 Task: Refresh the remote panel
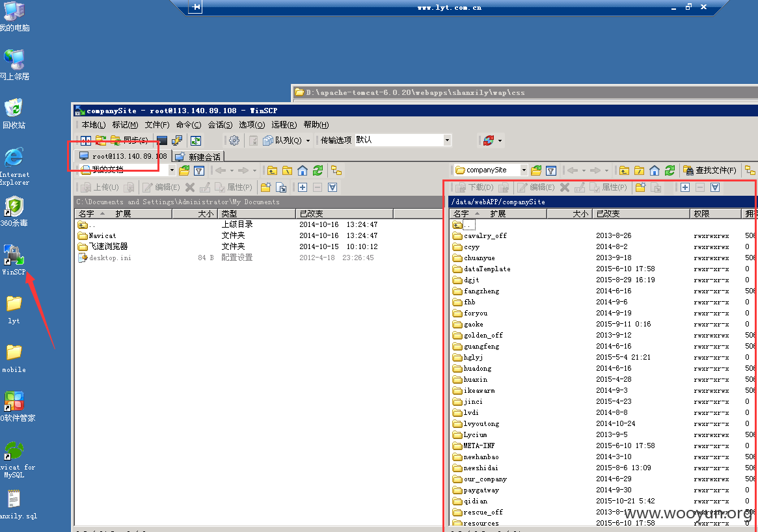tap(670, 170)
